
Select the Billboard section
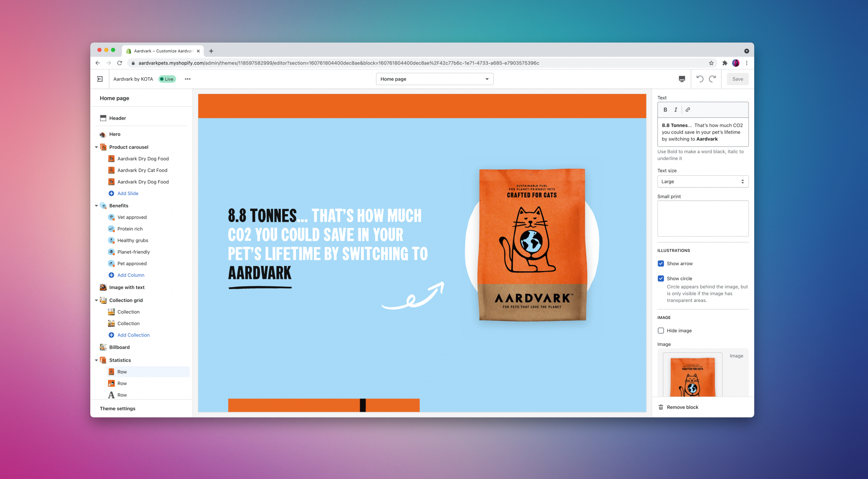119,347
